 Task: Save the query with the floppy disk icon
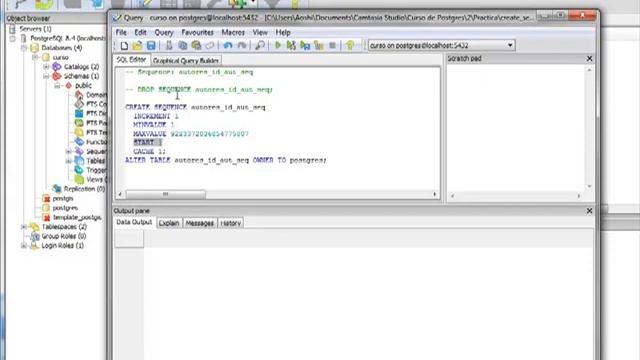pos(151,46)
